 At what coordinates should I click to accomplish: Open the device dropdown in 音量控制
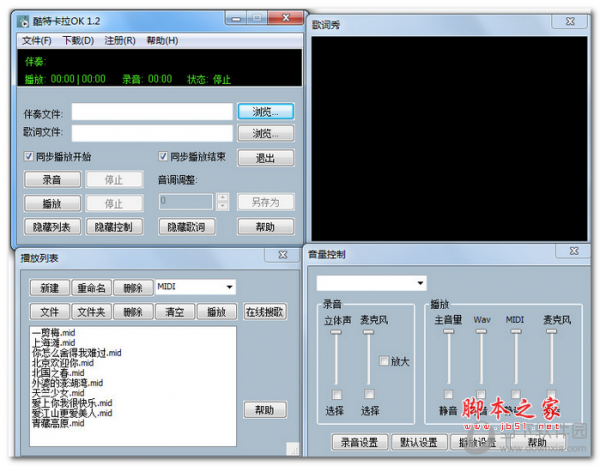tap(420, 283)
